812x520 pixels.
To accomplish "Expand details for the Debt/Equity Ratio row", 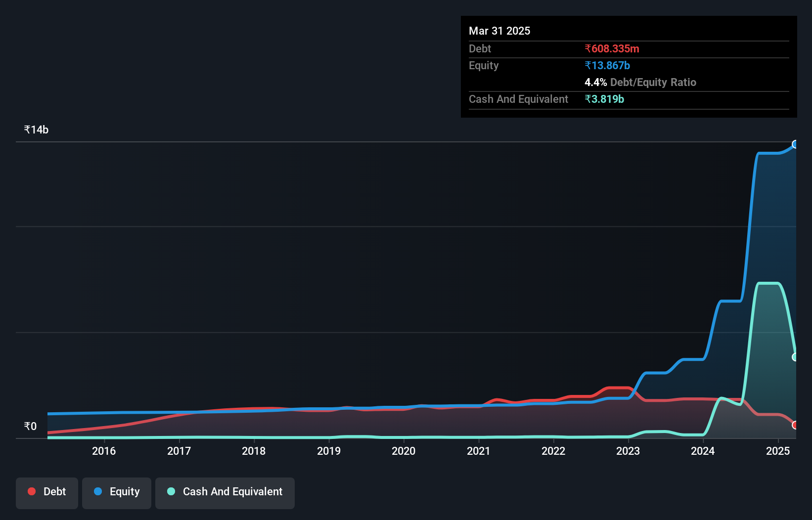I will pos(641,82).
